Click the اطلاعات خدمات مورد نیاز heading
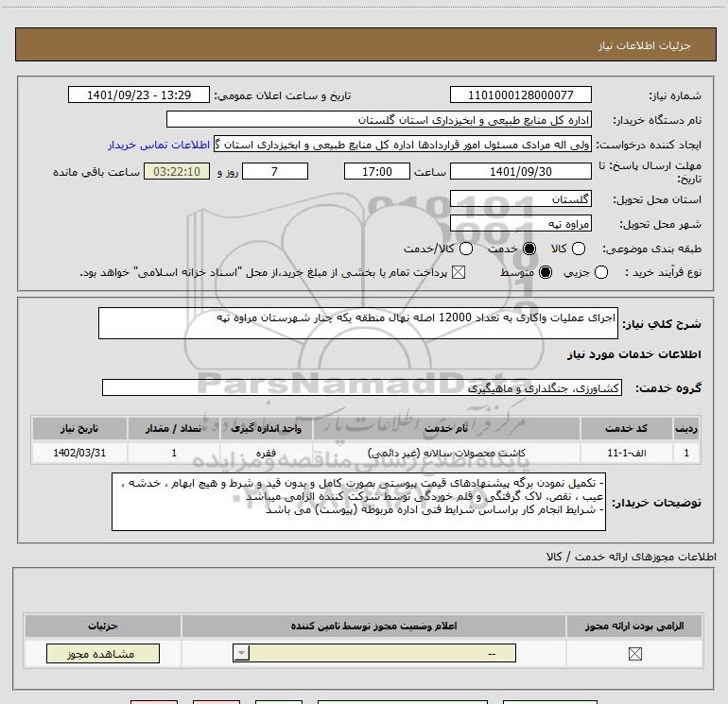Viewport: 728px width, 704px height. pyautogui.click(x=633, y=354)
